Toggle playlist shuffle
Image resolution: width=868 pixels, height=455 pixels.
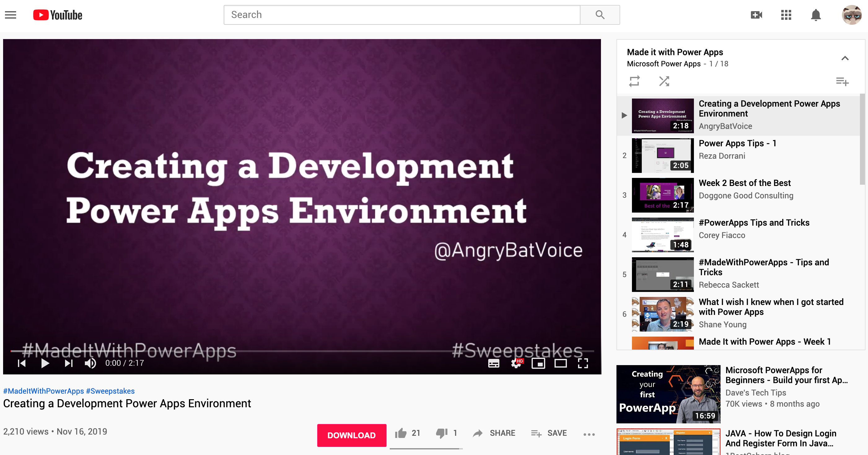[664, 81]
